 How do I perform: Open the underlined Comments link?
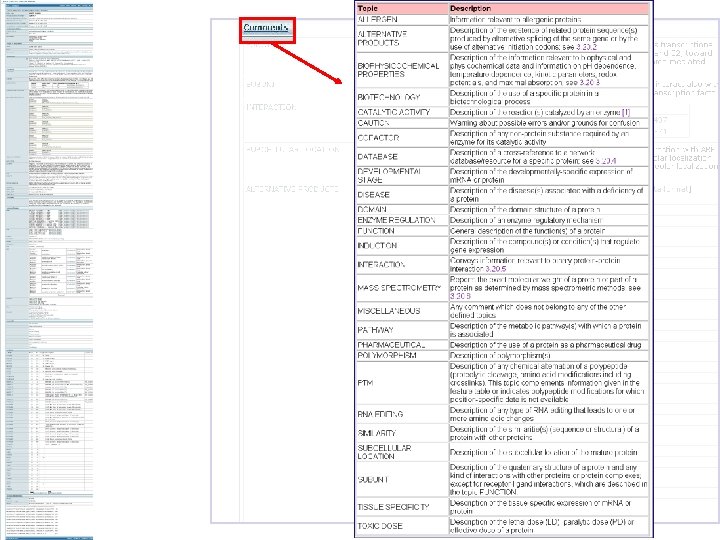266,28
